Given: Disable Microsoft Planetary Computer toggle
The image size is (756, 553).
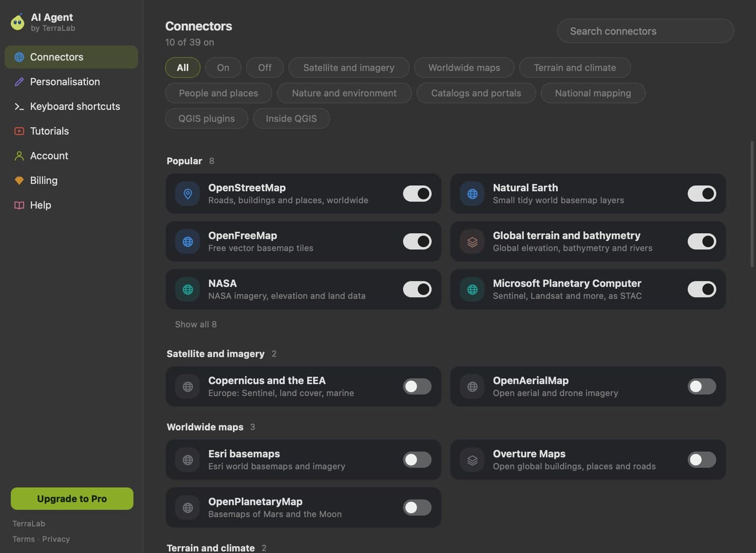Looking at the screenshot, I should point(702,289).
